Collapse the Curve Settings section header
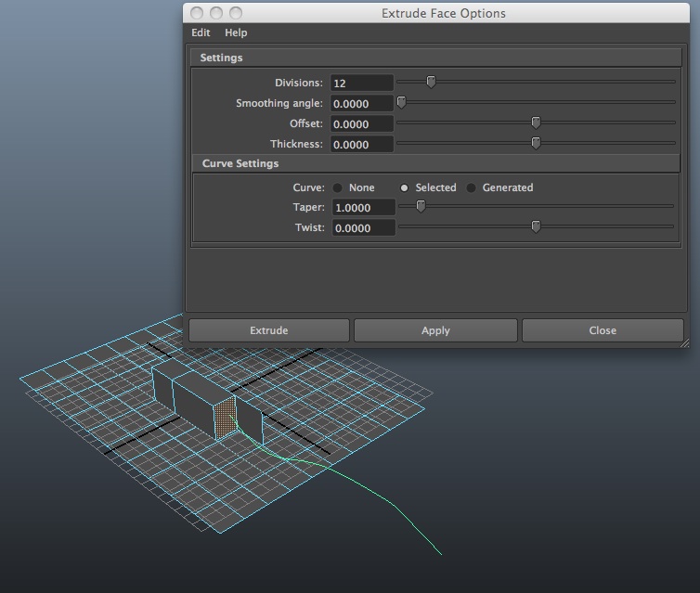 (436, 163)
